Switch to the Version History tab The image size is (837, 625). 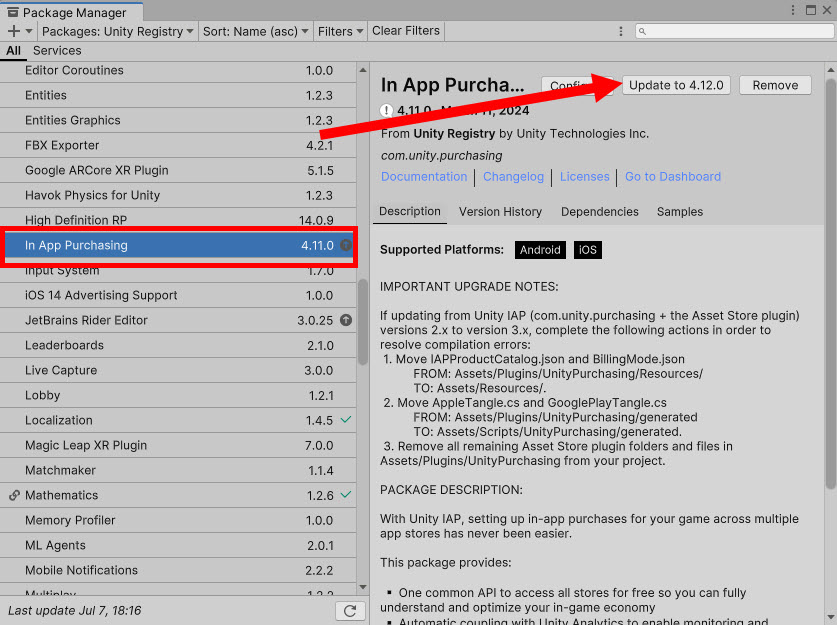500,212
